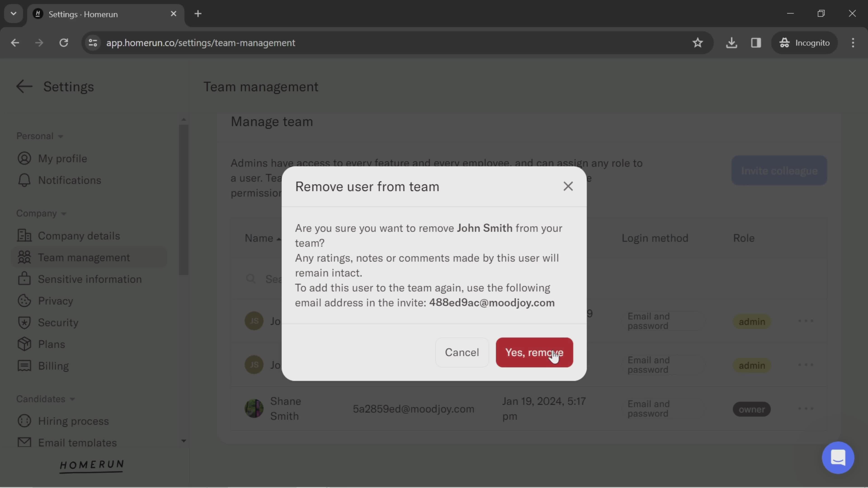Open Notifications settings
868x488 pixels.
coord(69,180)
